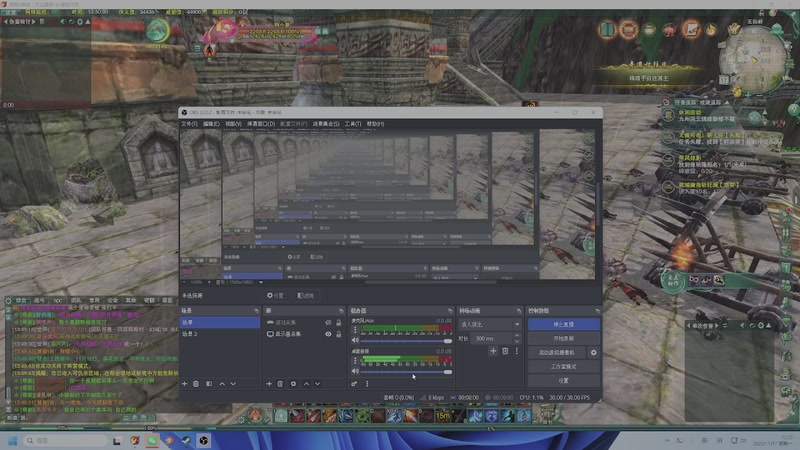Open source properties gear in Sources panel

pyautogui.click(x=293, y=384)
